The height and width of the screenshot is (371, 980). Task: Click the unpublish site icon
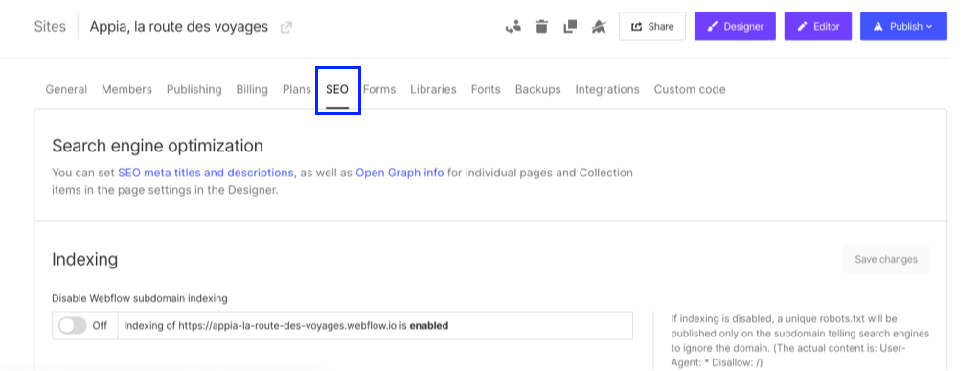(x=599, y=26)
